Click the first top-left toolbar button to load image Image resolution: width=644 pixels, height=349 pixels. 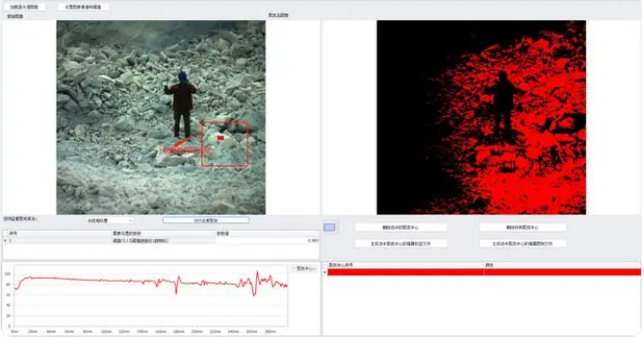(24, 7)
